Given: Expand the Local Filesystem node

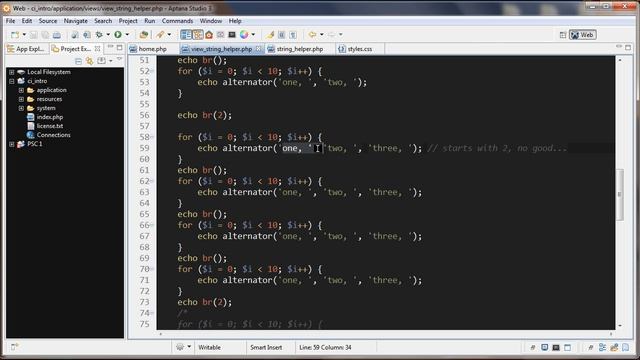Looking at the screenshot, I should [12, 72].
